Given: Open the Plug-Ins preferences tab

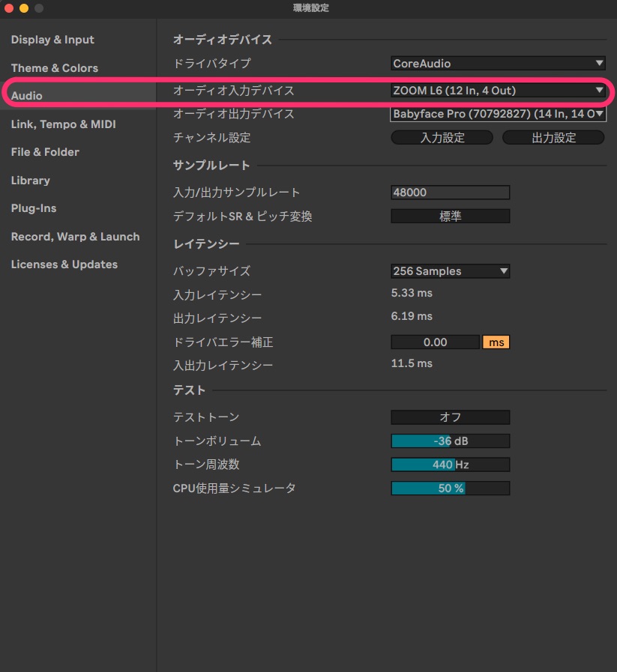Looking at the screenshot, I should [x=34, y=208].
